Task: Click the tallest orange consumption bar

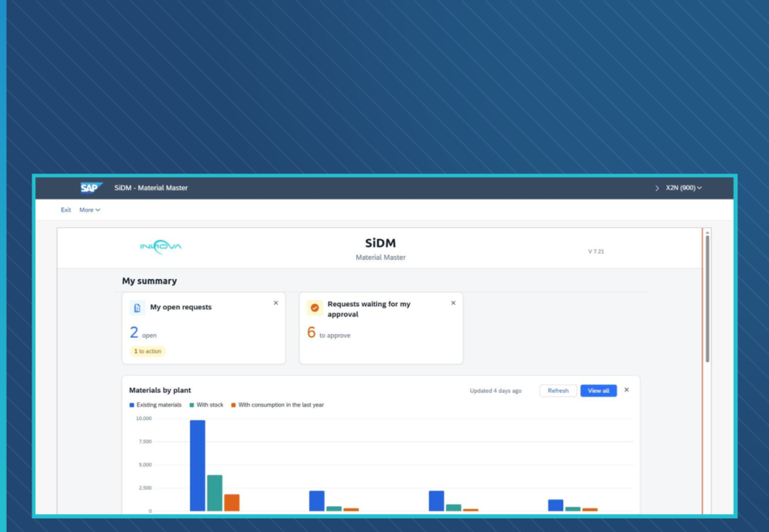Action: click(x=232, y=503)
